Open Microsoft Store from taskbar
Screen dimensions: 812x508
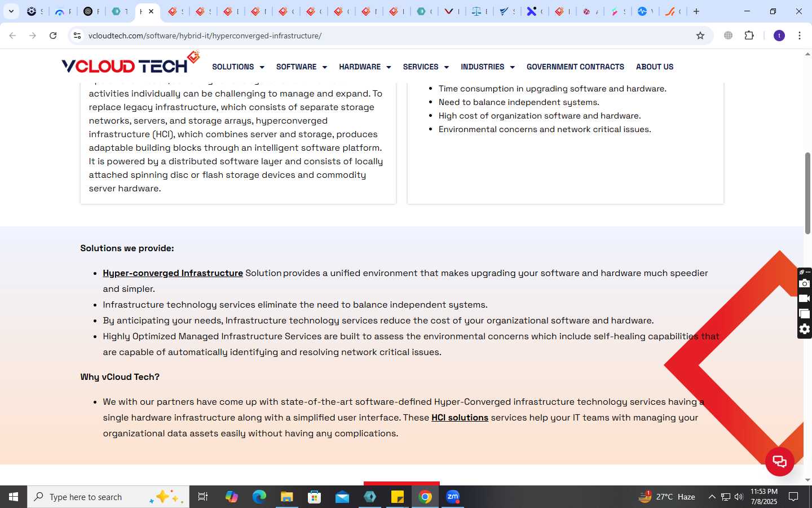(315, 497)
